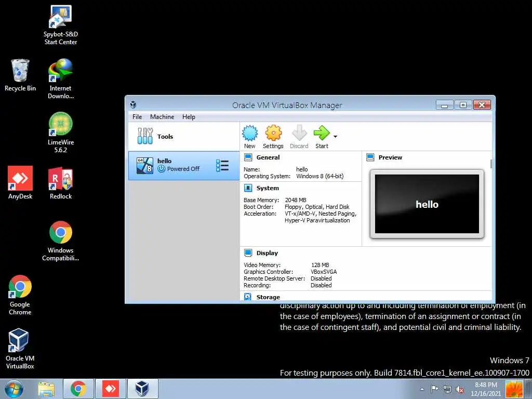Click the AnyDesk taskbar button
532x399 pixels.
(111, 389)
